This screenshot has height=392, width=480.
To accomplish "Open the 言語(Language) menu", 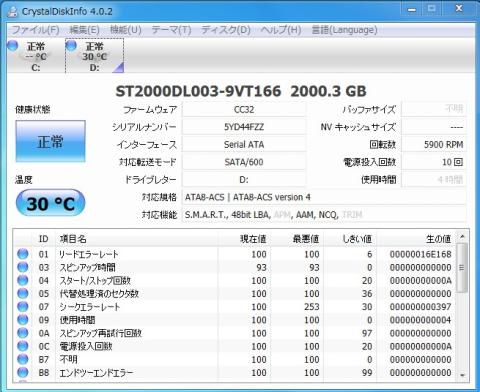I will coord(344,30).
